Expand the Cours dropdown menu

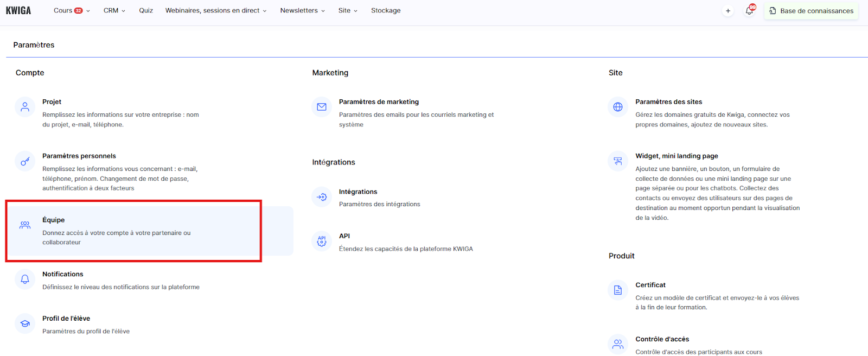pos(71,10)
